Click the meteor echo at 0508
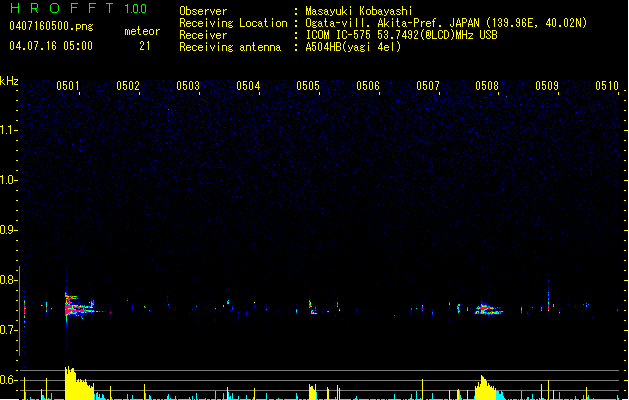Image resolution: width=629 pixels, height=400 pixels. pyautogui.click(x=488, y=309)
